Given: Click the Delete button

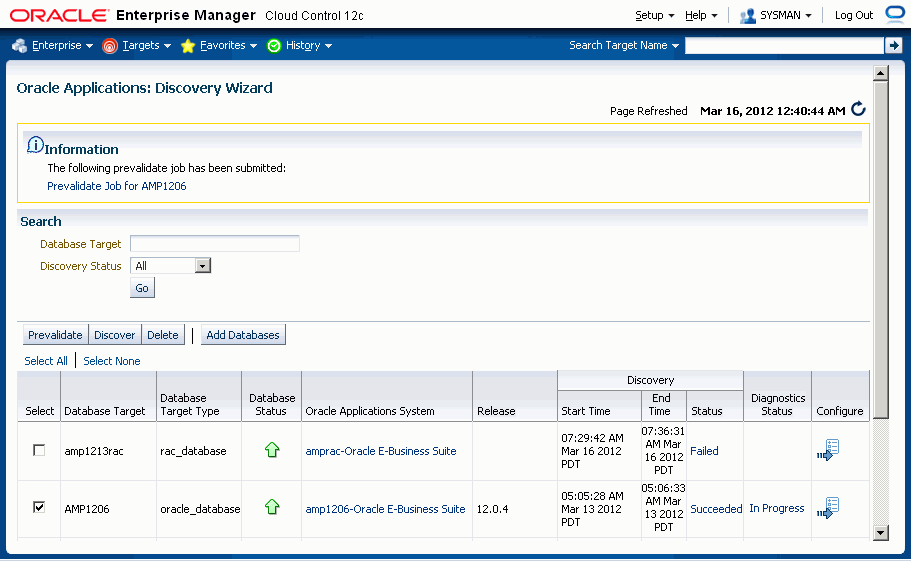Looking at the screenshot, I should pos(163,335).
